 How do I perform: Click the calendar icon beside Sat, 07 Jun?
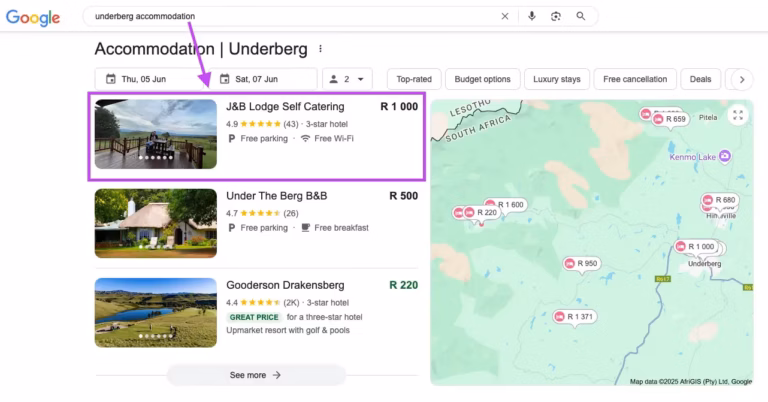pyautogui.click(x=224, y=79)
